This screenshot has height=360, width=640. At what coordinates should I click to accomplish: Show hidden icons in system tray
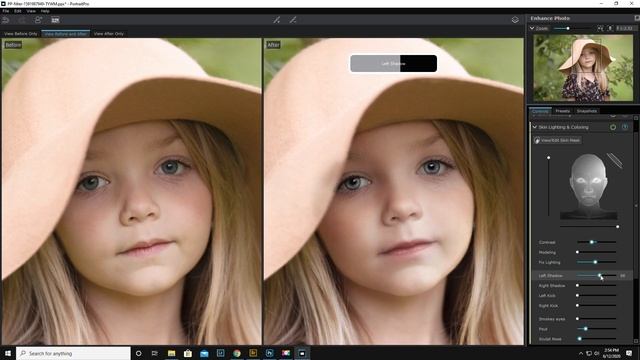click(581, 353)
